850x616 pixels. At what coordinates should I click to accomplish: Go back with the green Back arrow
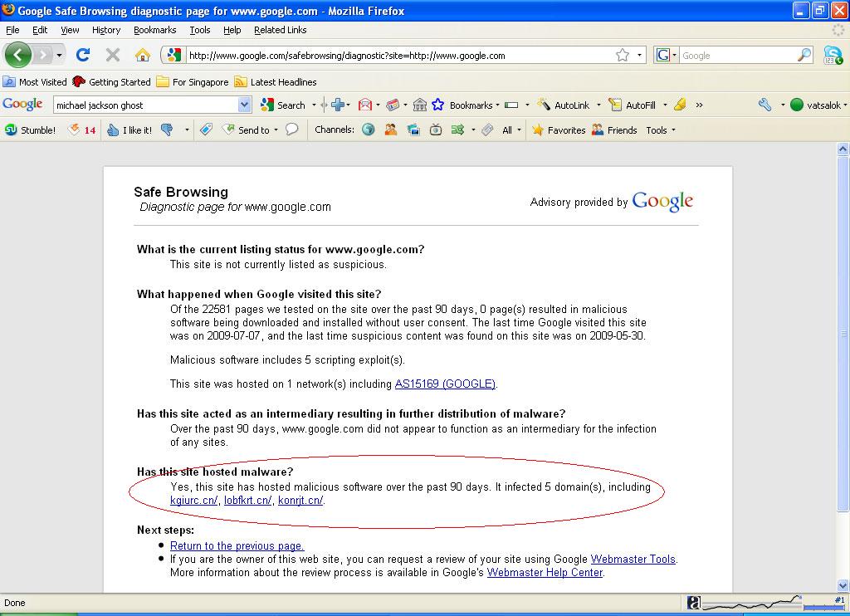click(x=18, y=55)
